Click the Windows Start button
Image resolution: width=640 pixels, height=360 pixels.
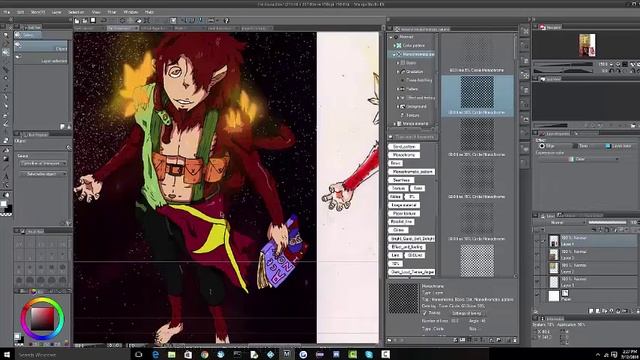pos(7,355)
